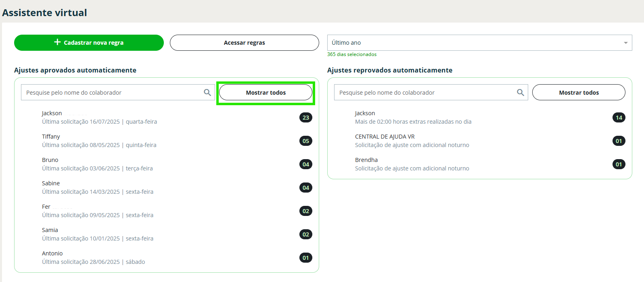Click search icon in rejected adjustments panel
This screenshot has height=282, width=644.
click(x=521, y=93)
